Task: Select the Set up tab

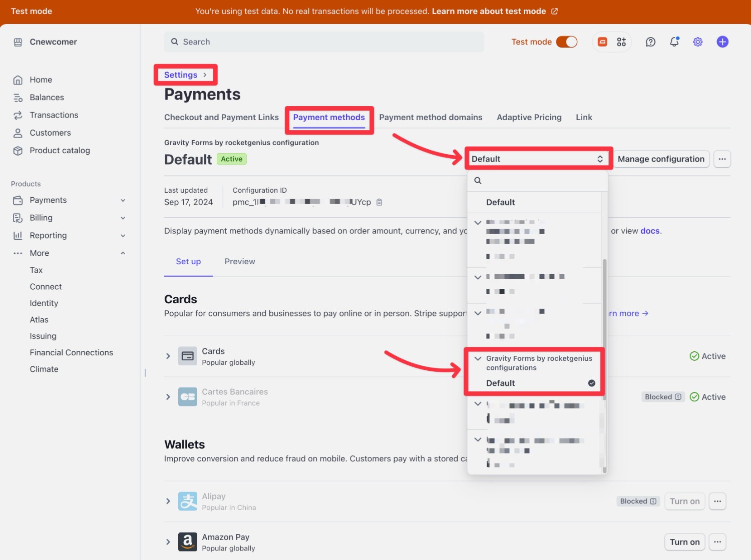Action: (x=188, y=261)
